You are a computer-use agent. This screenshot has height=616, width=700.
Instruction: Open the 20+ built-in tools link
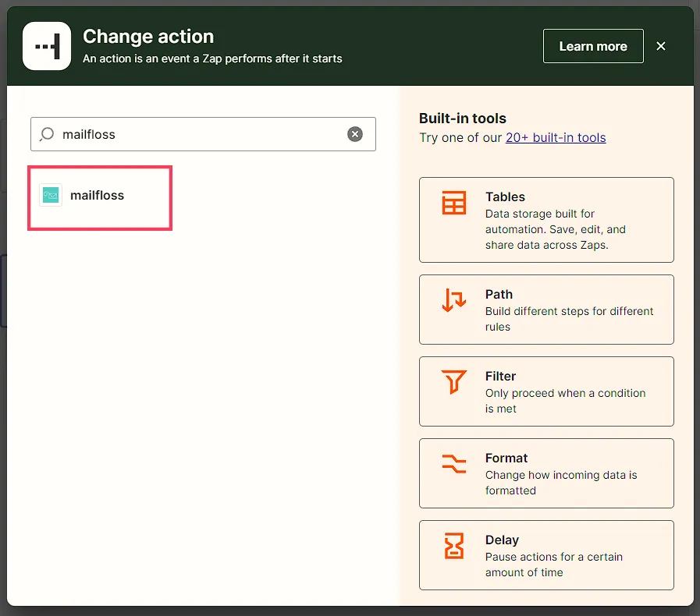556,137
